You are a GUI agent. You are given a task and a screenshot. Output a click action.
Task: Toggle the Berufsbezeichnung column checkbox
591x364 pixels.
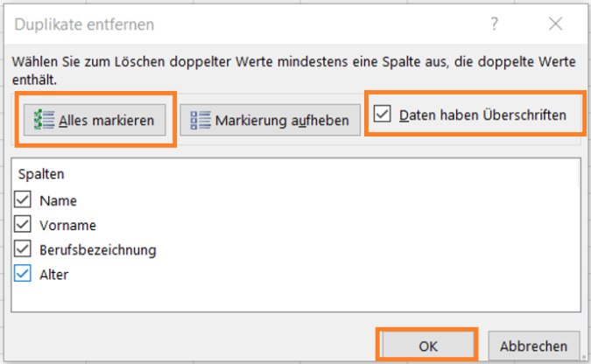pyautogui.click(x=23, y=249)
